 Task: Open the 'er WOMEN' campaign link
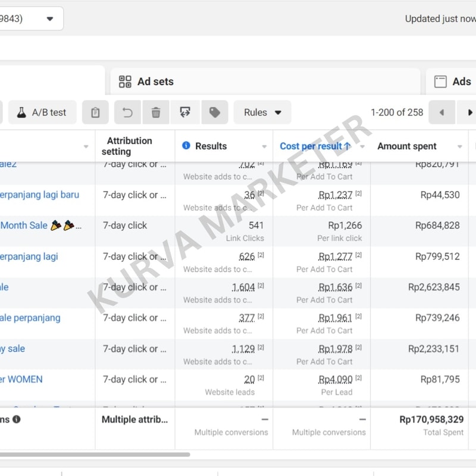point(21,379)
